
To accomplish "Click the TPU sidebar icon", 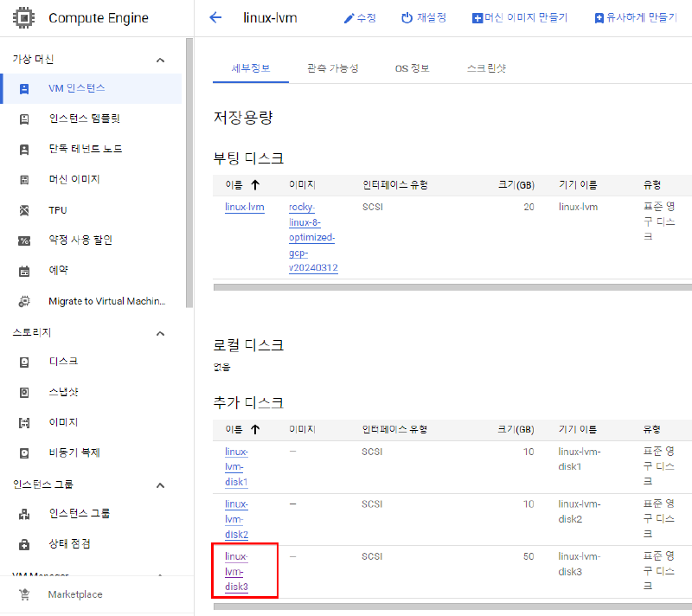I will tap(24, 210).
